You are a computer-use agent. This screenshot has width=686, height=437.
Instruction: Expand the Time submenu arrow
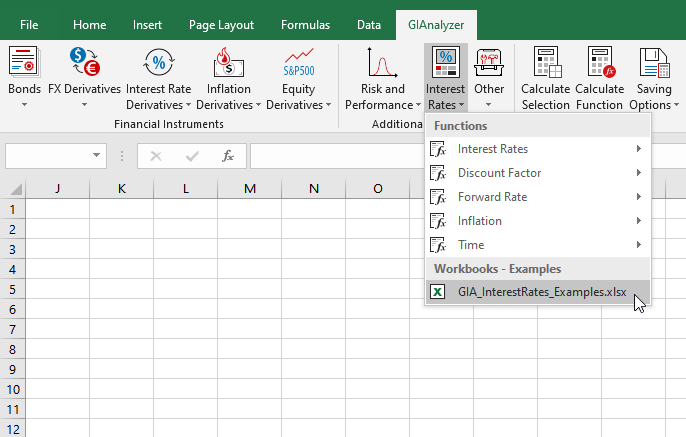coord(639,245)
